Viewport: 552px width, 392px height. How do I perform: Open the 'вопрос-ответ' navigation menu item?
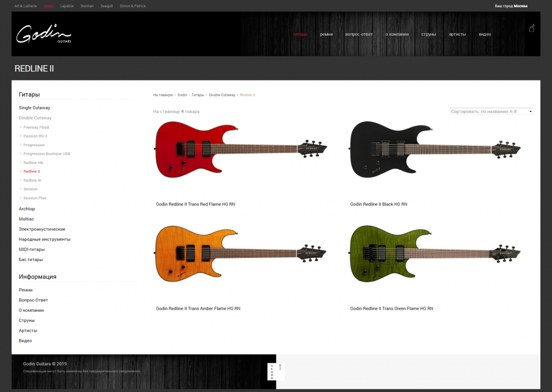click(359, 34)
